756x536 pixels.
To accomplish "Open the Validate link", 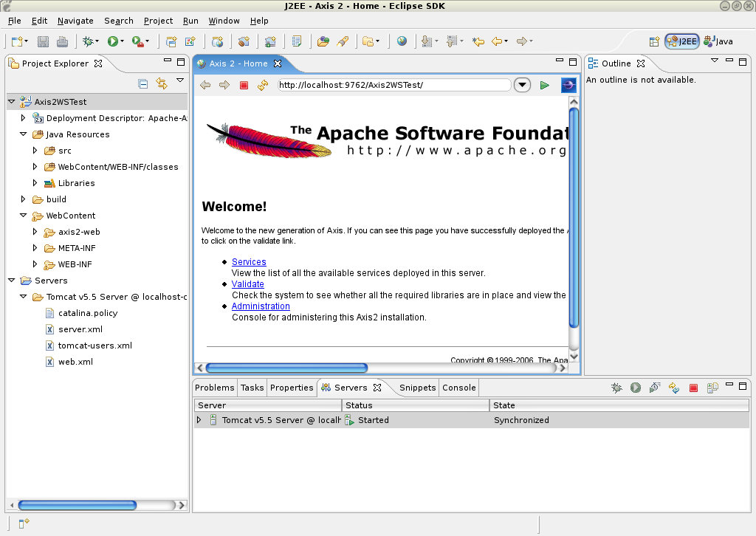I will (x=248, y=284).
